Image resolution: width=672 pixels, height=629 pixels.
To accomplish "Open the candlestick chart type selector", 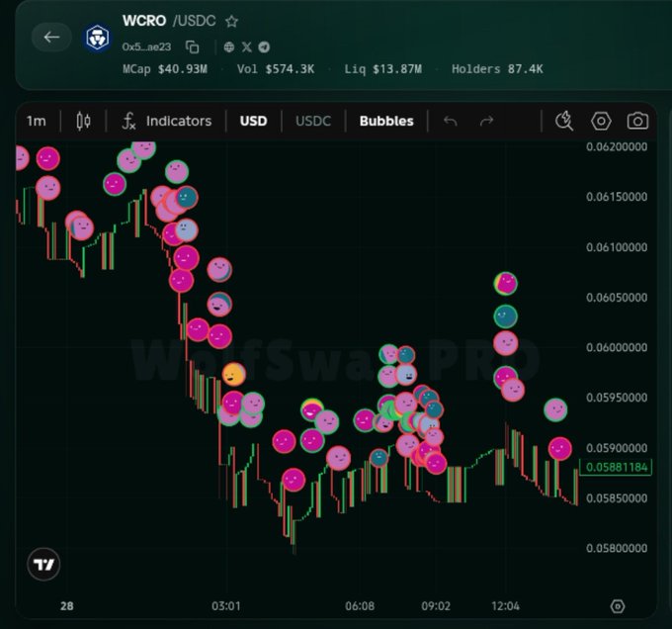I will point(84,121).
